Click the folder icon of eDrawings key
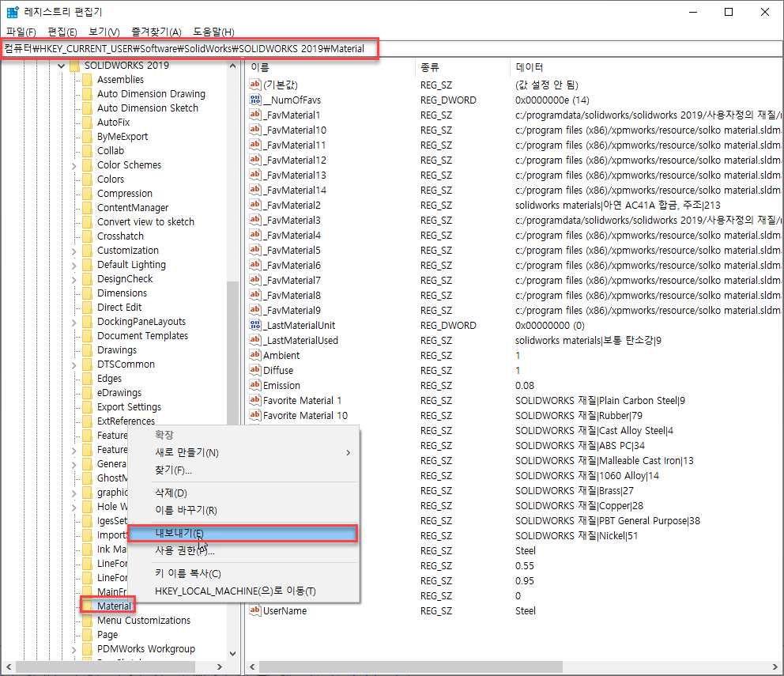This screenshot has width=784, height=676. coord(88,393)
